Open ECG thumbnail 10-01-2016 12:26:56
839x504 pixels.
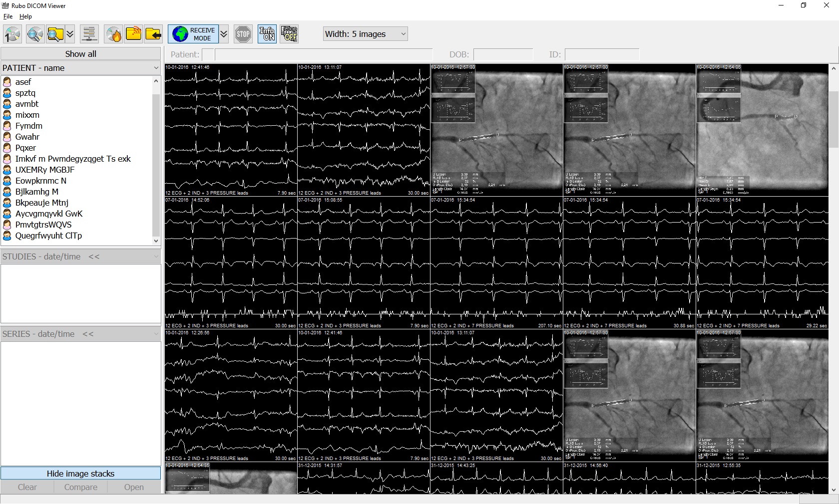click(x=231, y=395)
